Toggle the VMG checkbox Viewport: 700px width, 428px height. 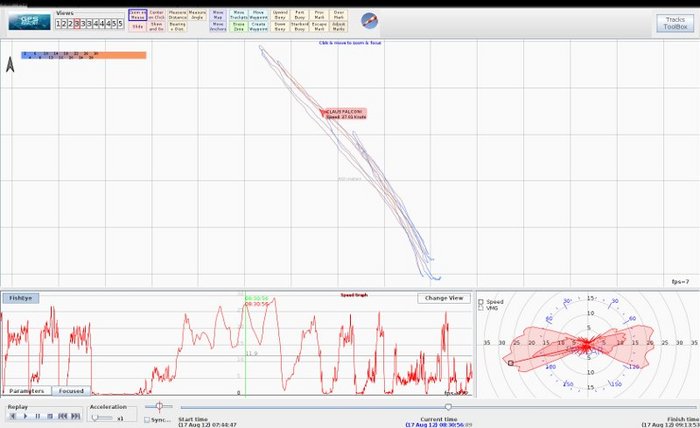click(x=481, y=308)
